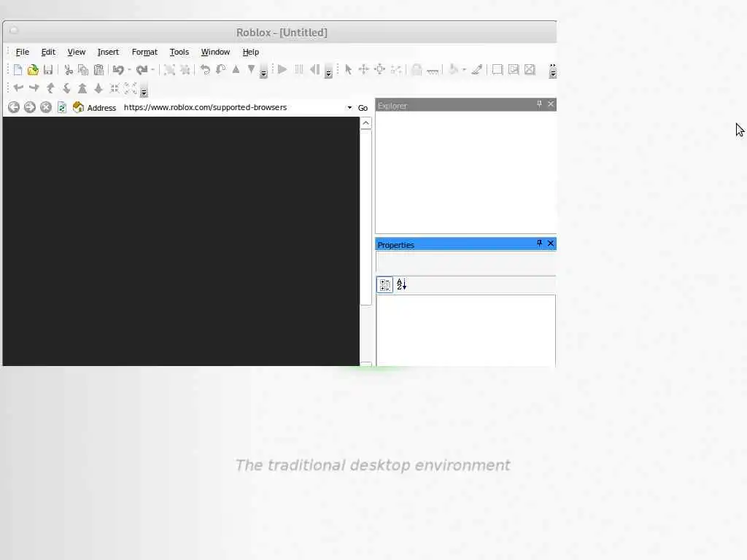
Task: Click the tilt rotate icon
Action: (220, 69)
